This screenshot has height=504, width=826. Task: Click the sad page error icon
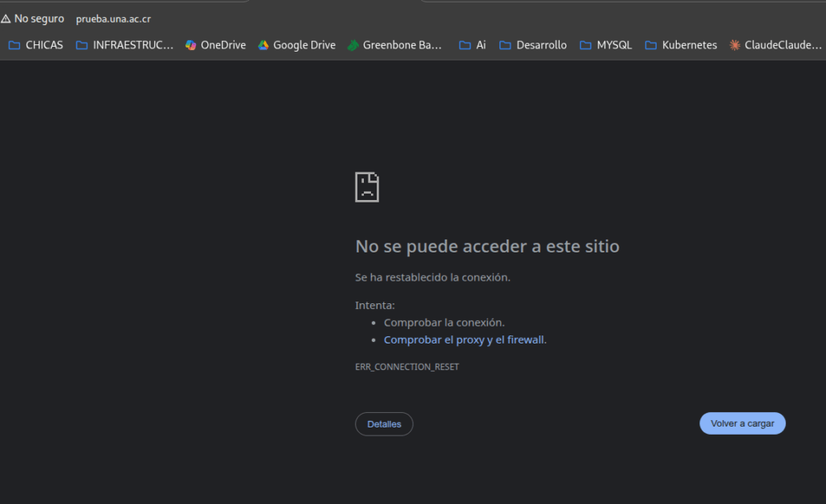click(x=367, y=187)
